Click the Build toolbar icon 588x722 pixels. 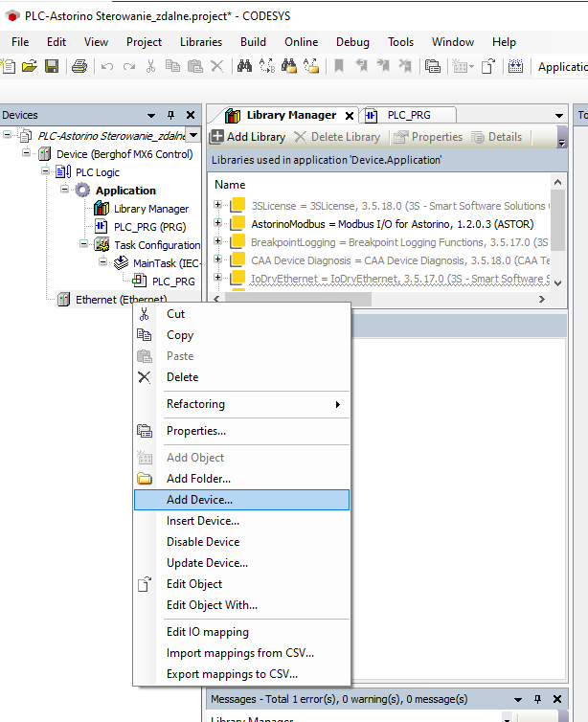[x=515, y=67]
